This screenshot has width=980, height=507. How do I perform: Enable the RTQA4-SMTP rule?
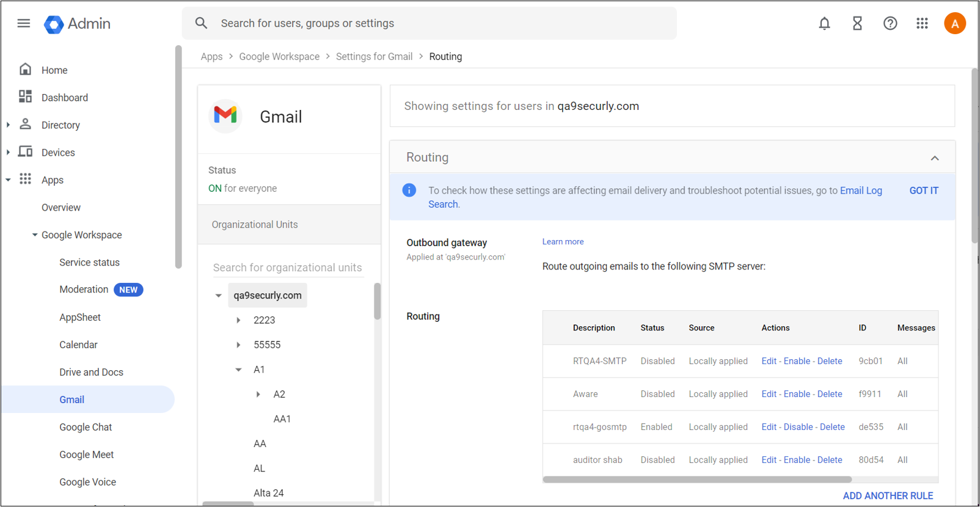point(797,361)
